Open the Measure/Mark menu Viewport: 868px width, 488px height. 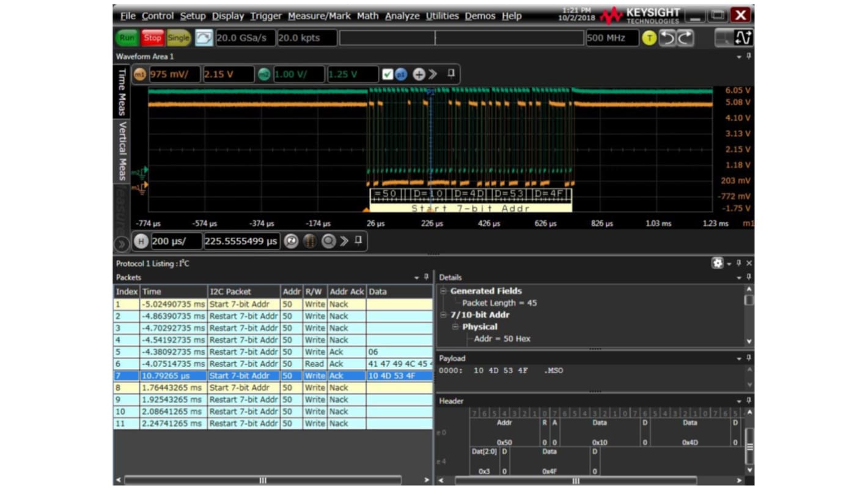pyautogui.click(x=319, y=16)
